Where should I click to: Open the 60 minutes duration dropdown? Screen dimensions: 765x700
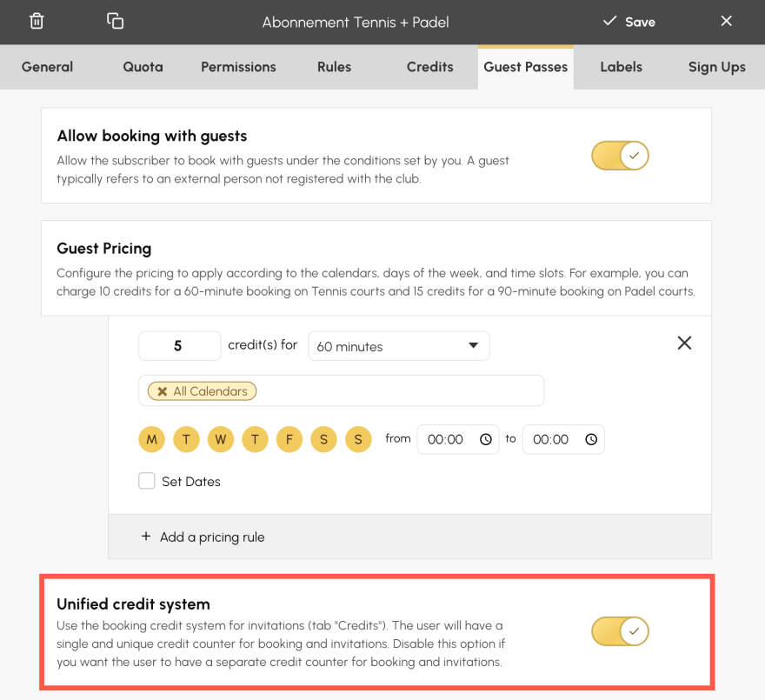point(398,346)
